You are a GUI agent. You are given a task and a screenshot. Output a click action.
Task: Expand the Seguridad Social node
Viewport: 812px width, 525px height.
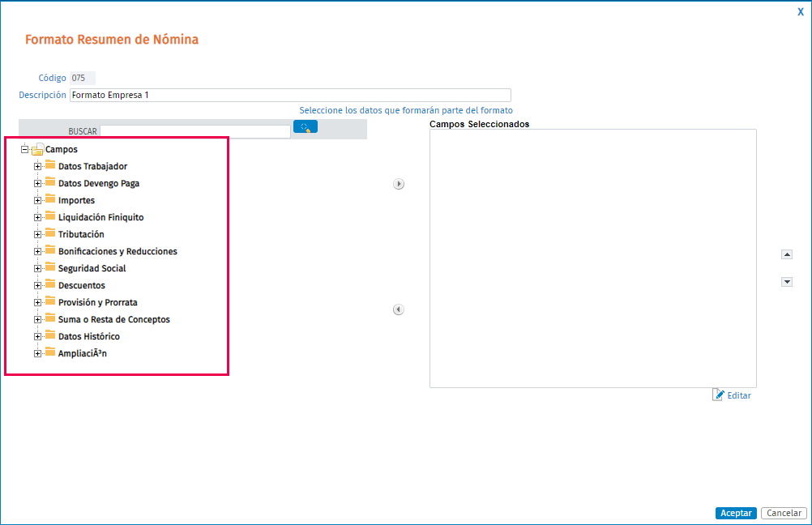coord(37,268)
